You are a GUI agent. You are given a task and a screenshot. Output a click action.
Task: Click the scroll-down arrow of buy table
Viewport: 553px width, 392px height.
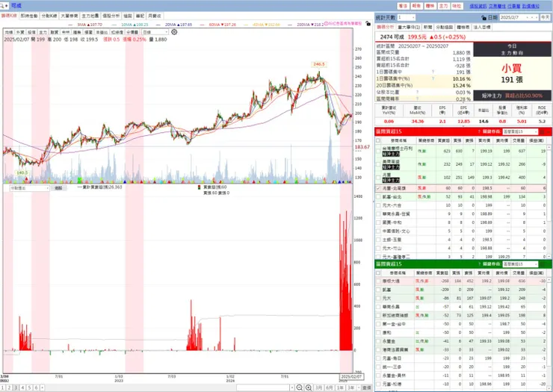pyautogui.click(x=550, y=257)
